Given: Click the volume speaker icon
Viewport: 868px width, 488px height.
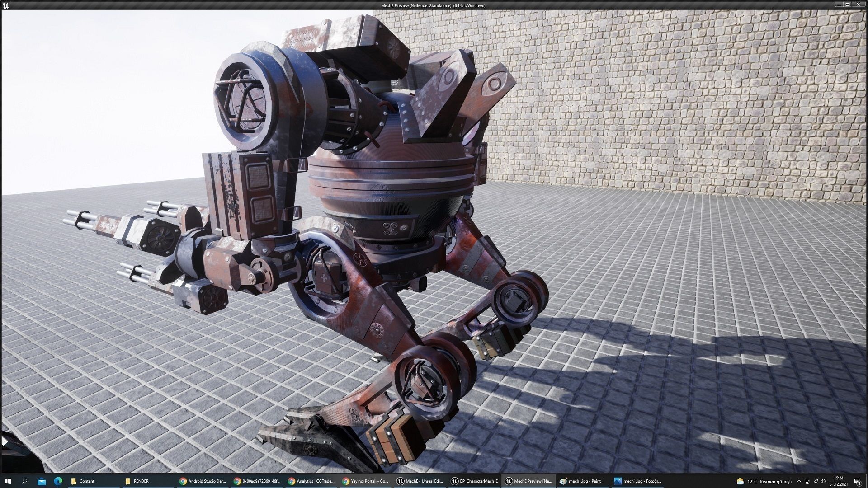Looking at the screenshot, I should 824,481.
